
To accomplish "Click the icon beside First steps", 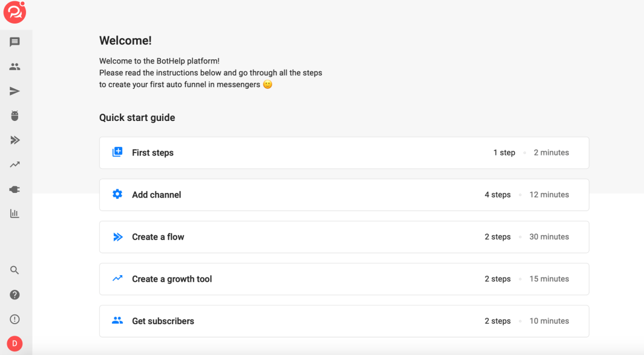I will [x=117, y=152].
